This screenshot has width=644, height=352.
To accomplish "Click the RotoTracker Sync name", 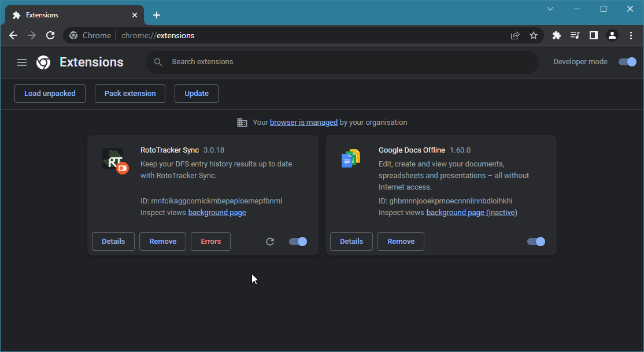I will pos(169,150).
